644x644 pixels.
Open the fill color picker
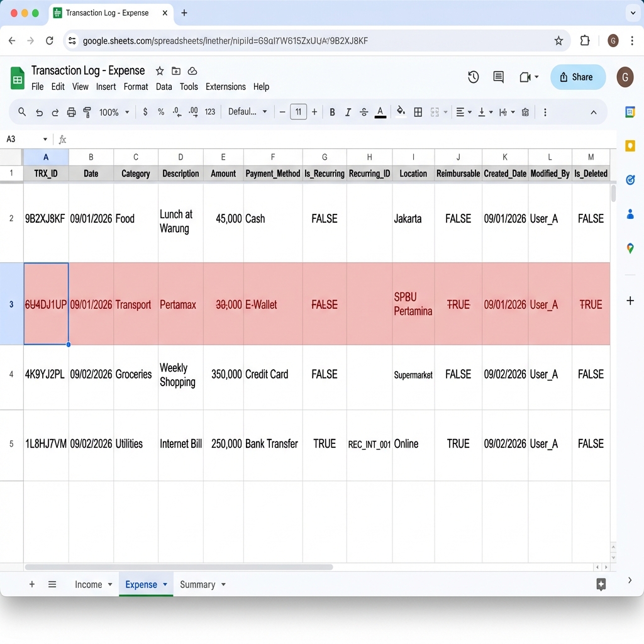[x=401, y=112]
